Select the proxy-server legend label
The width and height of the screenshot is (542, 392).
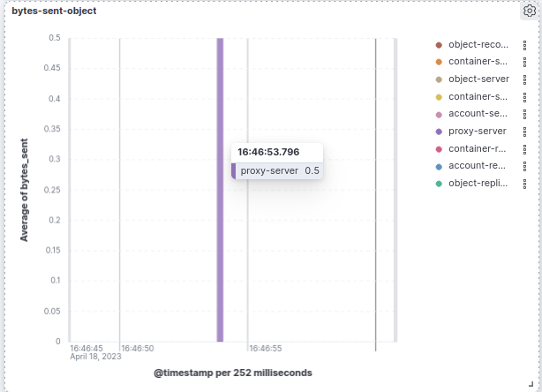(x=478, y=131)
